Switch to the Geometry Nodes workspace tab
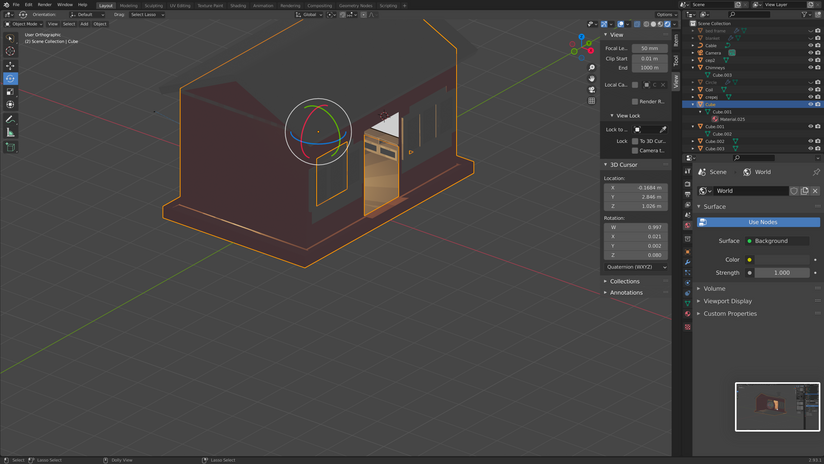Image resolution: width=824 pixels, height=464 pixels. coord(356,6)
